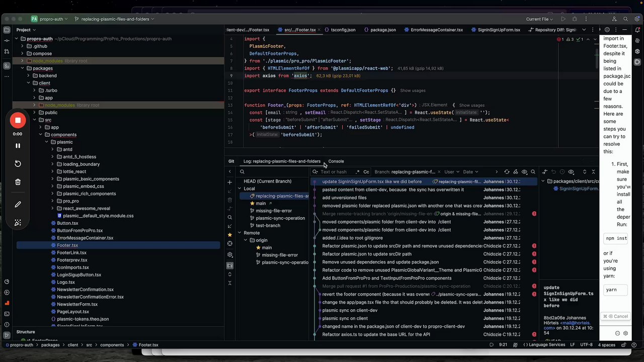The height and width of the screenshot is (362, 644).
Task: Toggle match case (Cc) in Git log search
Action: click(x=366, y=172)
